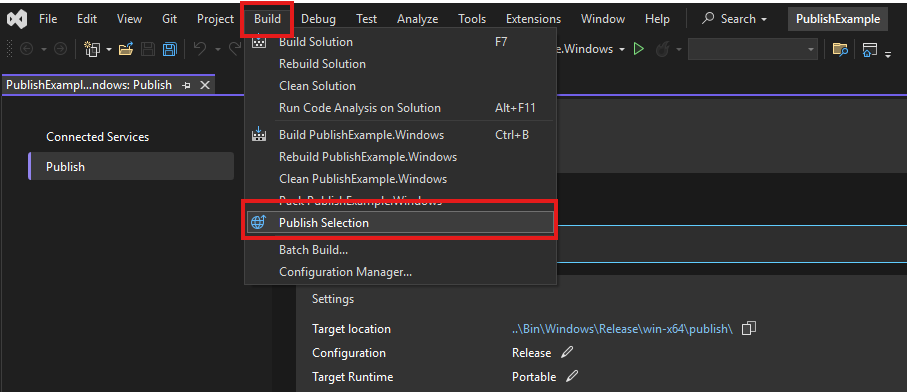The width and height of the screenshot is (907, 392).
Task: Click the Open File folder icon
Action: [x=126, y=49]
